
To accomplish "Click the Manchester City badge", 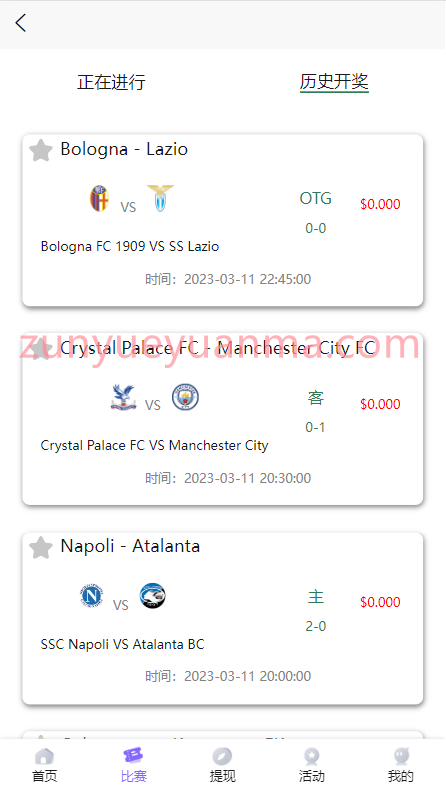I will tap(185, 397).
